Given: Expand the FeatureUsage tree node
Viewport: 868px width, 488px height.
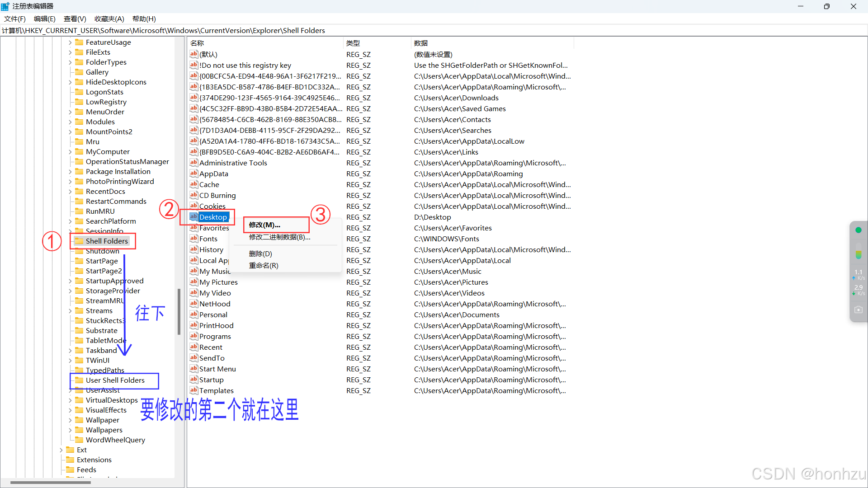Looking at the screenshot, I should point(70,42).
